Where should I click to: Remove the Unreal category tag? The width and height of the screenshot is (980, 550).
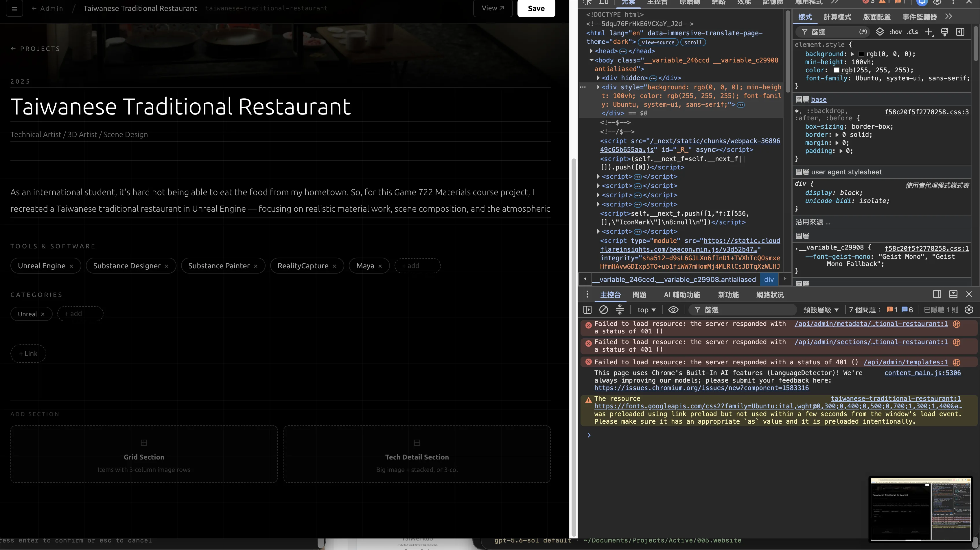43,314
